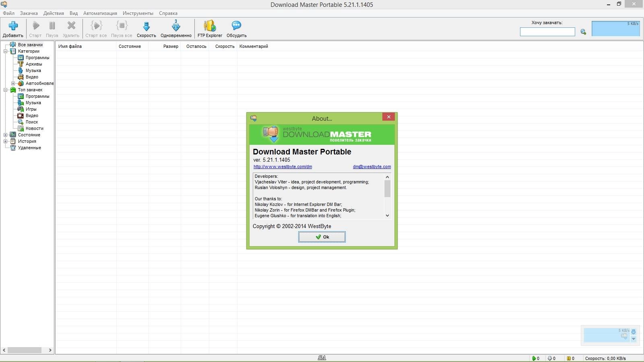Expand the Состояние tree node

coord(6,135)
